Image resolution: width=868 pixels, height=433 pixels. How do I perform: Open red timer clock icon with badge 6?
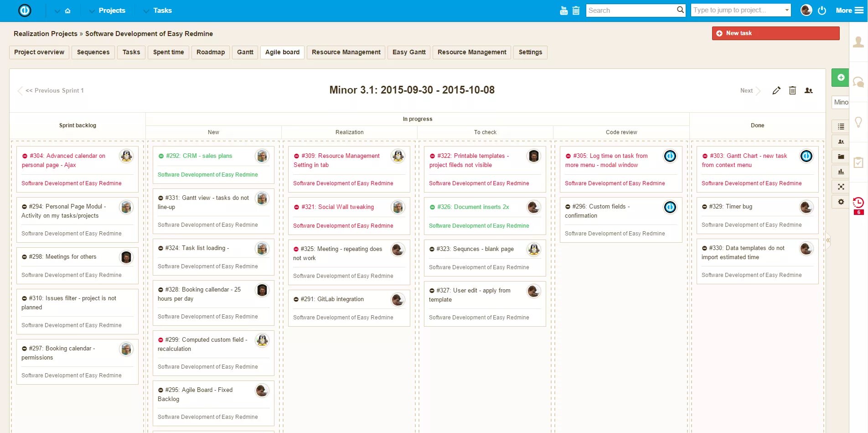[x=858, y=205]
